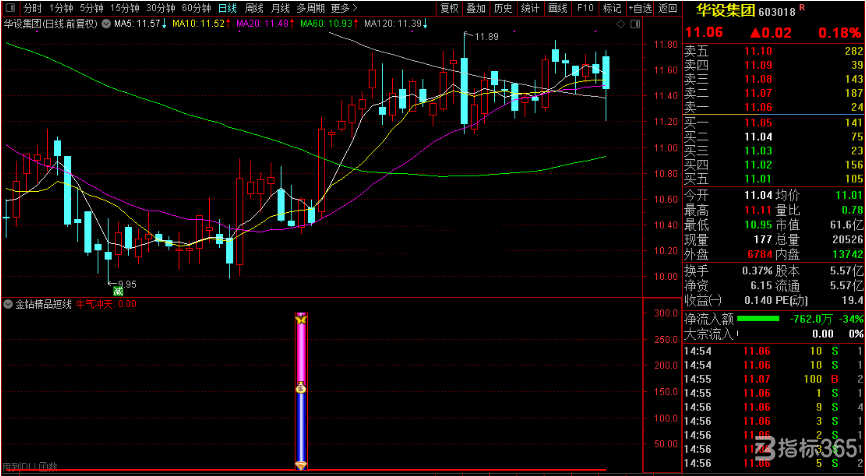Click the 外盘 value 6784

pyautogui.click(x=759, y=255)
